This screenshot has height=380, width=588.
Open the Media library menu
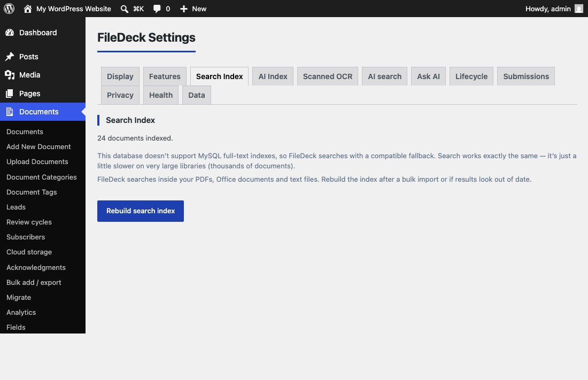click(x=43, y=75)
